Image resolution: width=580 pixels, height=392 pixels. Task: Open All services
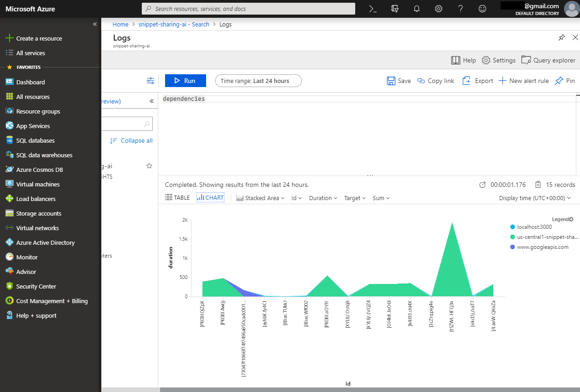(31, 53)
